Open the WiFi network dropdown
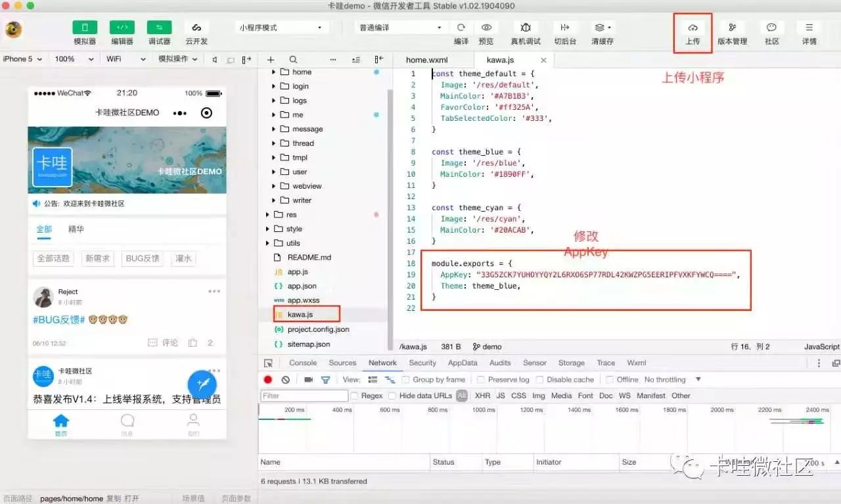 pos(126,59)
